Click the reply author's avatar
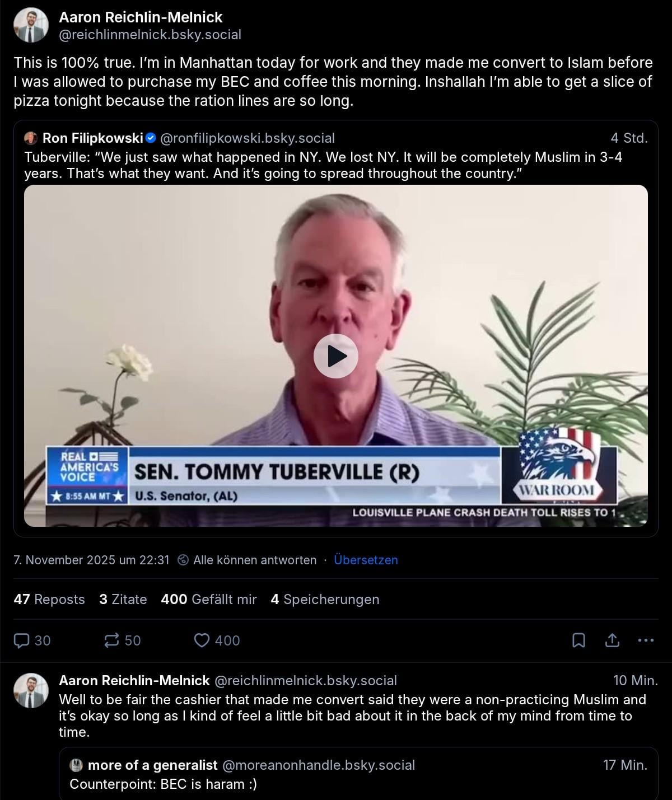The width and height of the screenshot is (672, 800). (x=31, y=691)
